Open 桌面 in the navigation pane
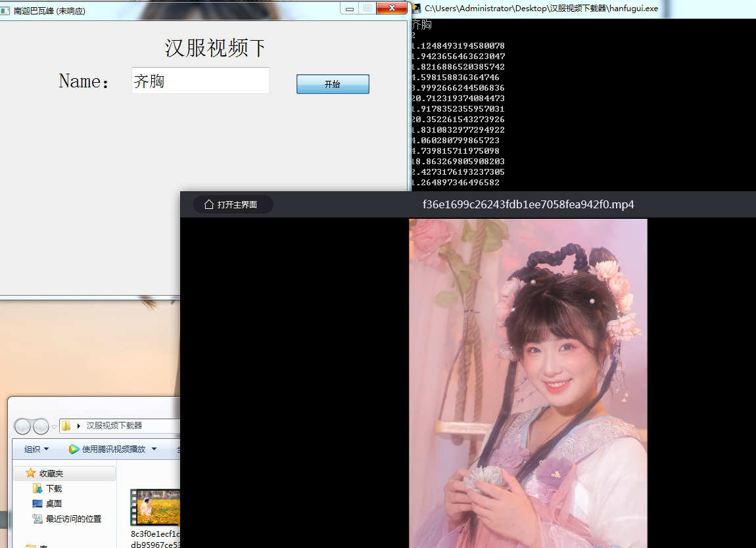This screenshot has width=756, height=548. [x=54, y=503]
